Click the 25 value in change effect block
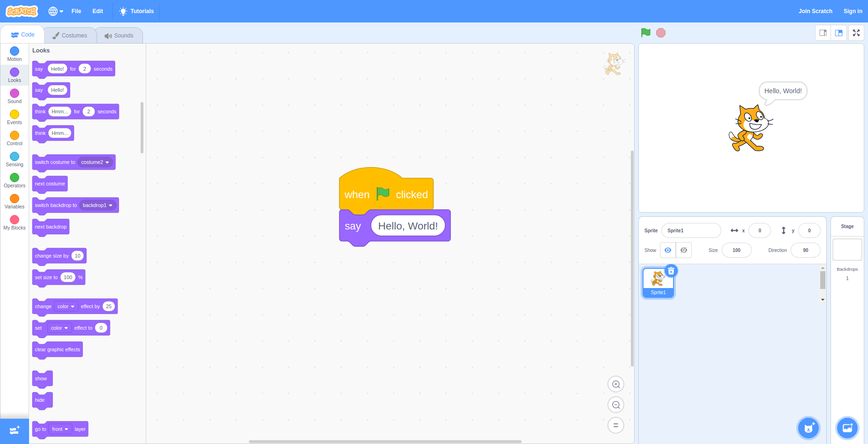Screen dimensions: 868x444 pyautogui.click(x=109, y=307)
